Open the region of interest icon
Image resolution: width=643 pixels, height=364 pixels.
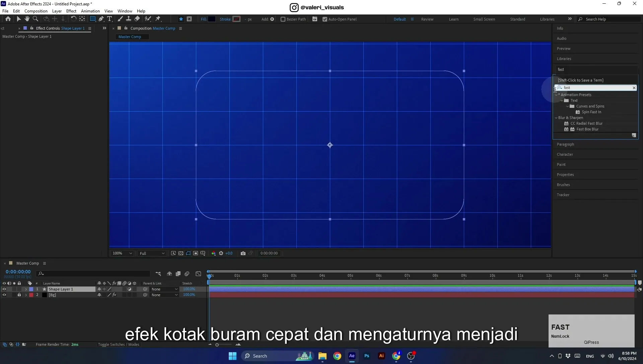196,253
